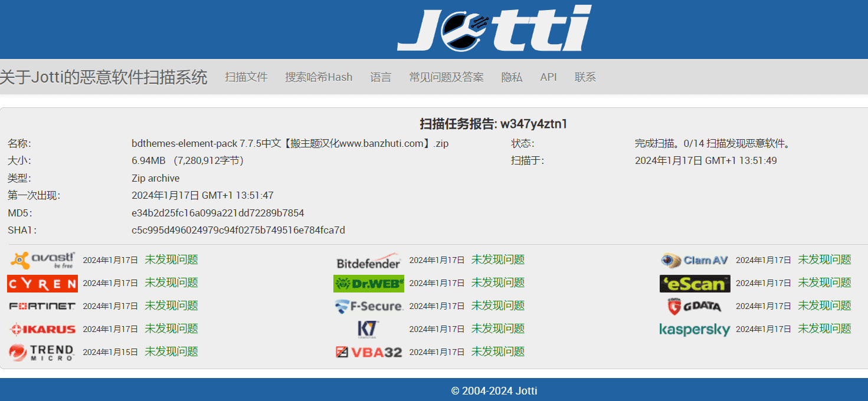Click VBA32 result 未发现问题
This screenshot has width=868, height=401.
[x=497, y=351]
